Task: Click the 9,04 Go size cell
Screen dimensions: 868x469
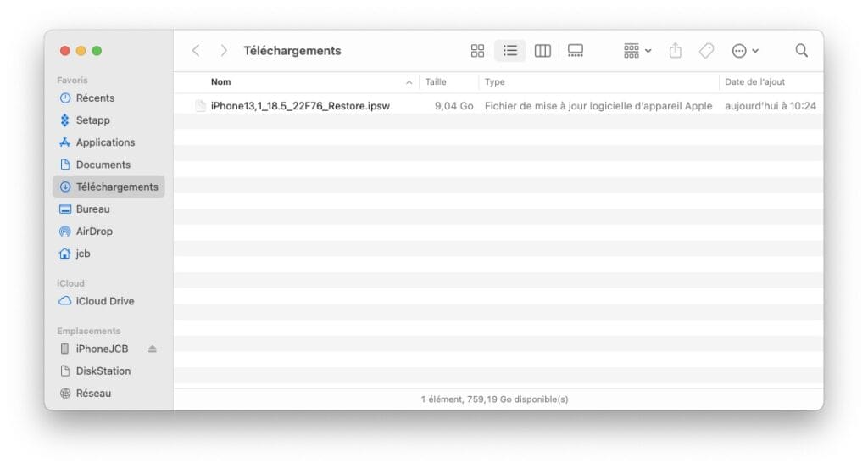Action: click(454, 106)
